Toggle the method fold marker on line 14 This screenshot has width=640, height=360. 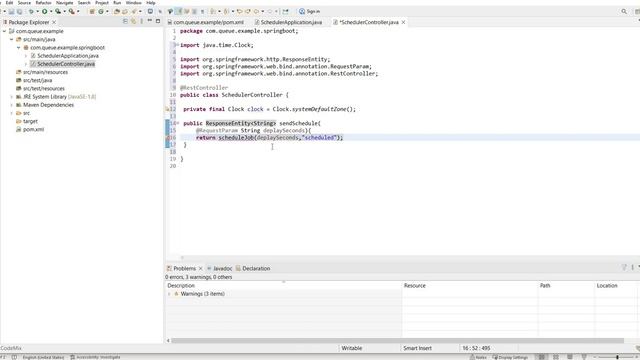177,123
